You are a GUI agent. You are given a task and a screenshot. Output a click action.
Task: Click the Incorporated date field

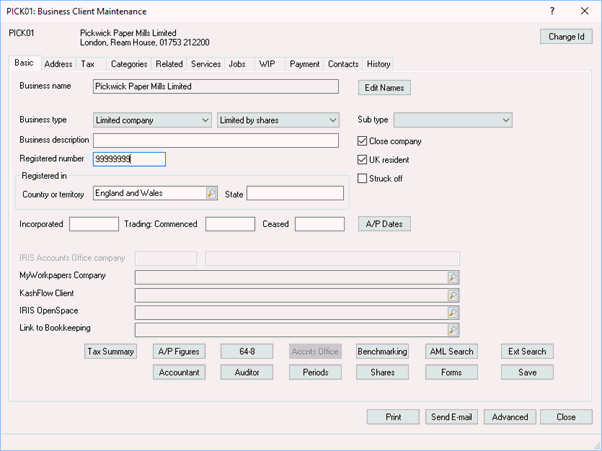coord(94,224)
